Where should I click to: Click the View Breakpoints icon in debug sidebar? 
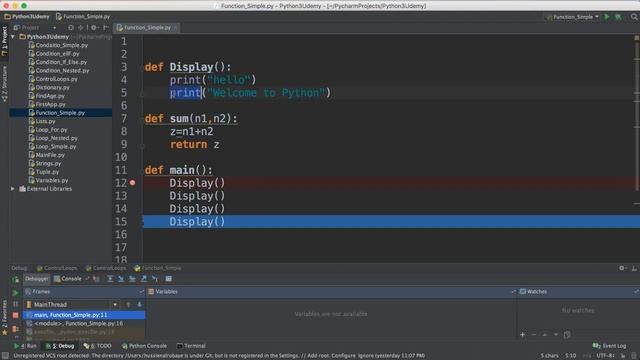16,329
